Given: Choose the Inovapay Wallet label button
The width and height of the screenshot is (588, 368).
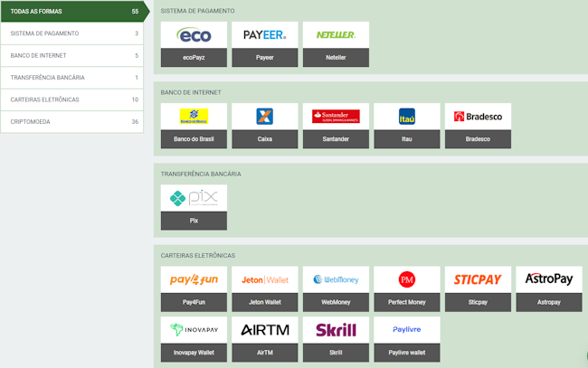Looking at the screenshot, I should tap(194, 353).
